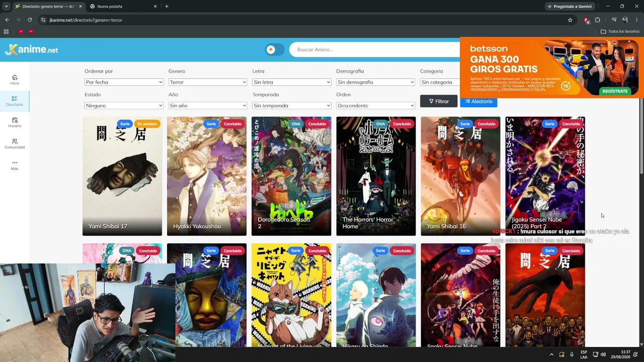This screenshot has height=362, width=644.
Task: Open a new browser tab
Action: (x=167, y=7)
